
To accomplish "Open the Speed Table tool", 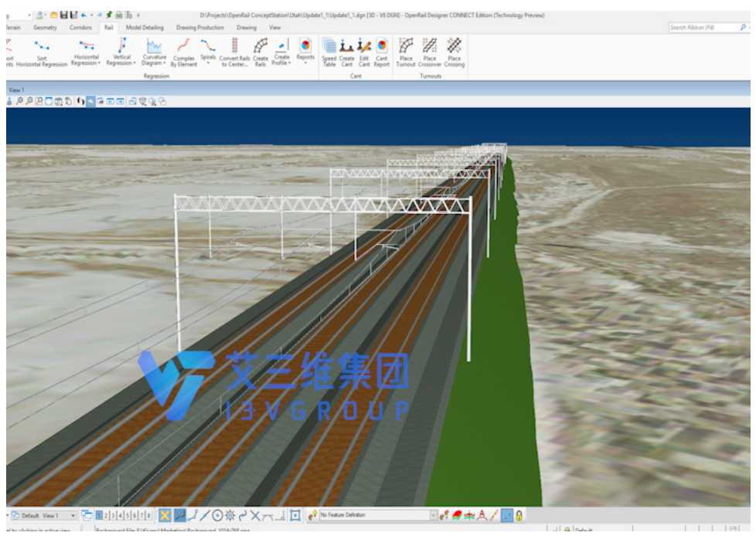I will (329, 53).
